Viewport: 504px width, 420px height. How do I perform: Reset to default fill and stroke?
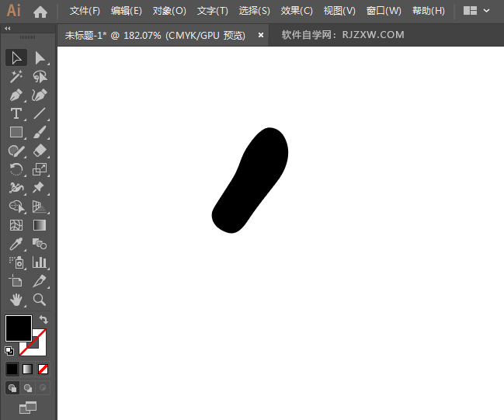9,350
